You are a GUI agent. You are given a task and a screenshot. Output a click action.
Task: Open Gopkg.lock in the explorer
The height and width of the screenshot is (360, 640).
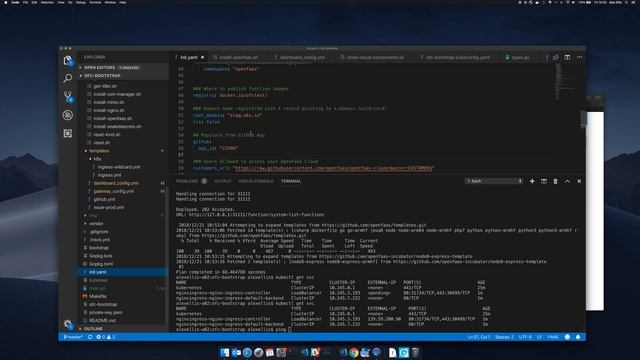[x=100, y=256]
